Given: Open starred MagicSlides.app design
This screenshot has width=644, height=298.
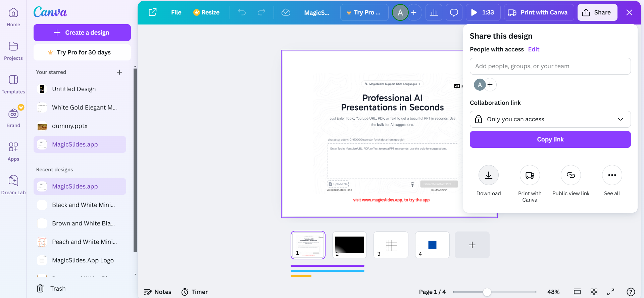Looking at the screenshot, I should tap(80, 144).
